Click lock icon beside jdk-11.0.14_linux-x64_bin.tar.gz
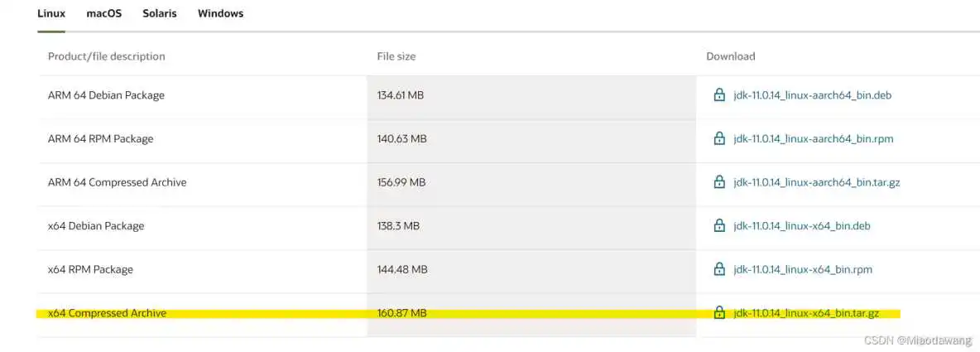This screenshot has width=980, height=352. pos(719,313)
